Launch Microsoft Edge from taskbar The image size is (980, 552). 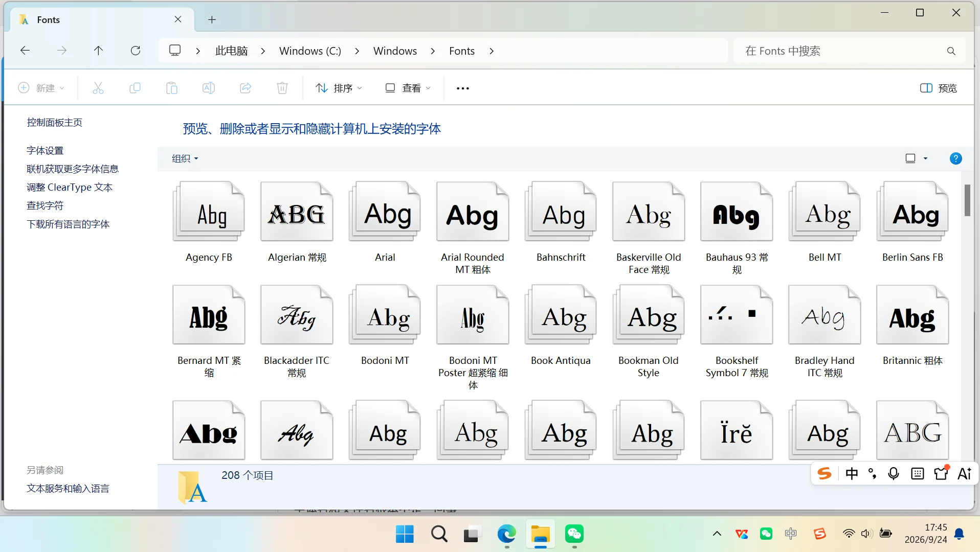click(506, 534)
